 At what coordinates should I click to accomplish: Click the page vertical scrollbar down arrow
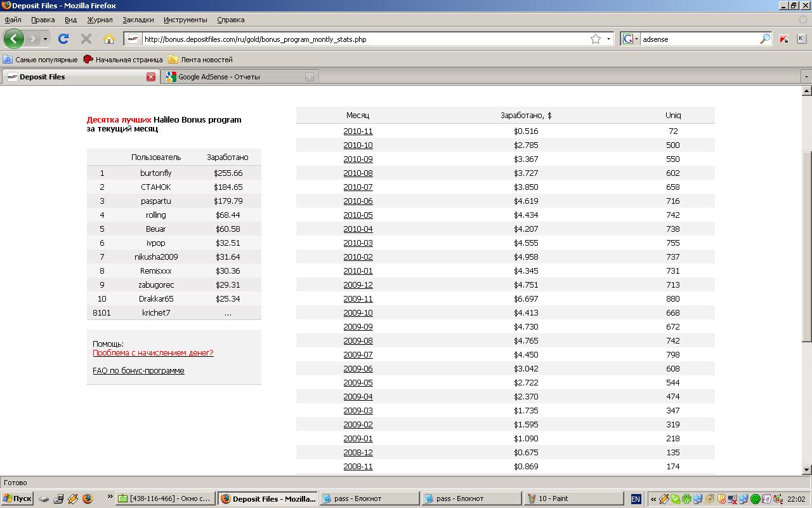[x=806, y=469]
